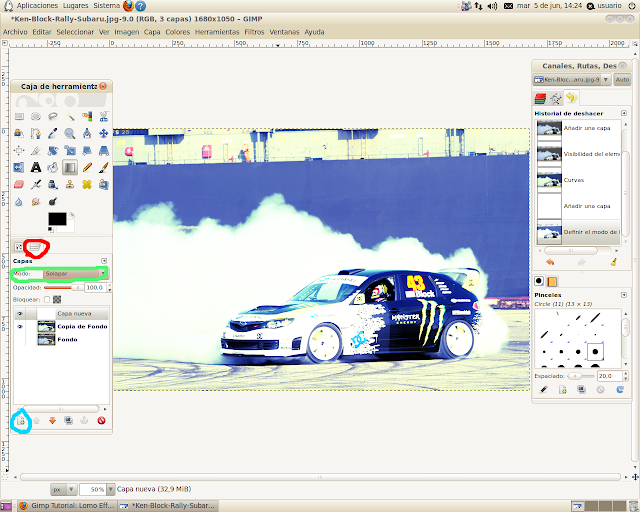Select the Select by Color tool

87,117
